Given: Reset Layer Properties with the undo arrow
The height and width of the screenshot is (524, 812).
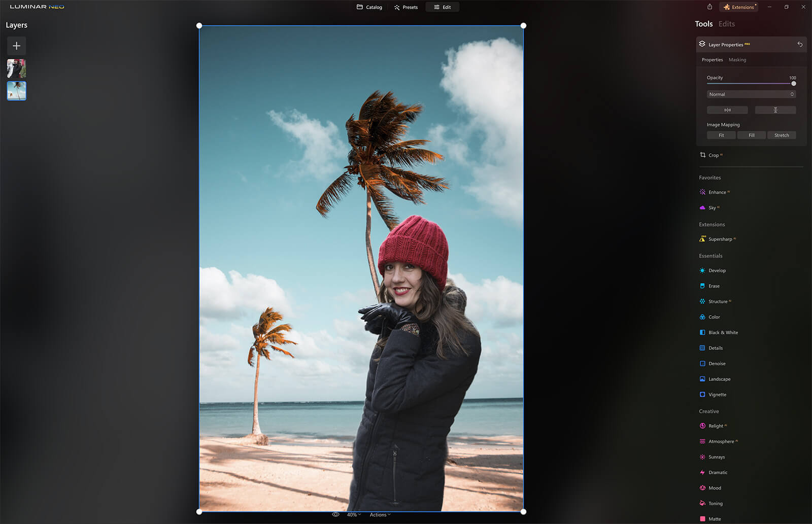Looking at the screenshot, I should [x=800, y=45].
